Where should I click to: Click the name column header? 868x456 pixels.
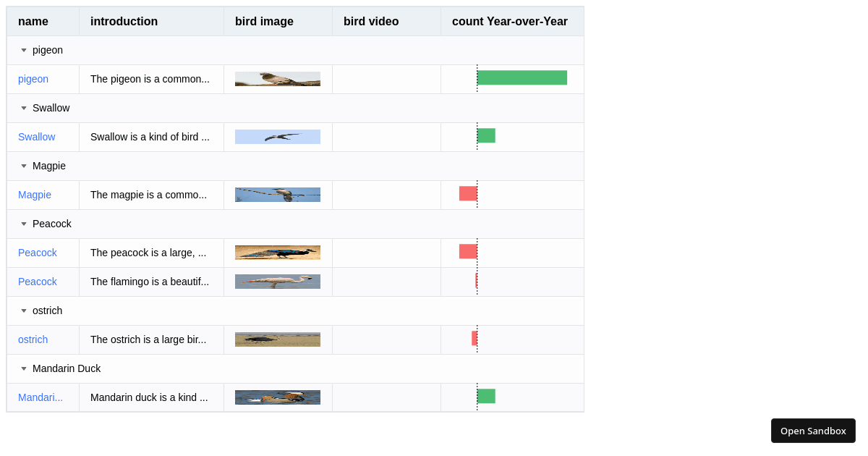click(33, 21)
